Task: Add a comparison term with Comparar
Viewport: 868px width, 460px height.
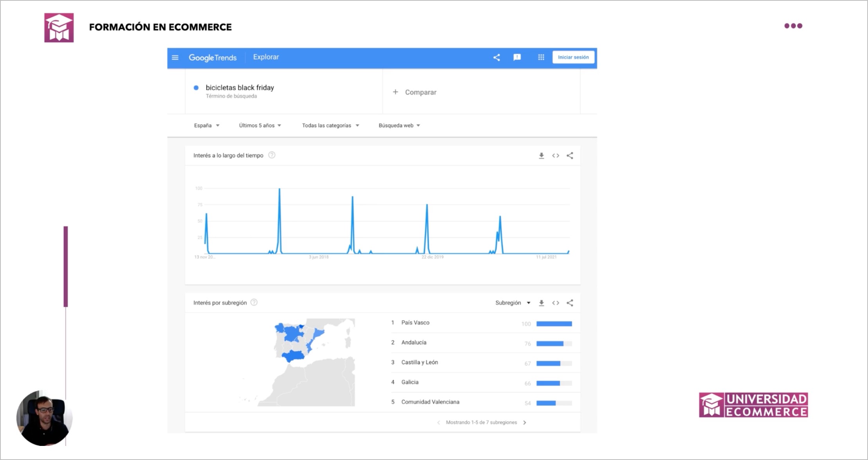Action: pos(420,92)
